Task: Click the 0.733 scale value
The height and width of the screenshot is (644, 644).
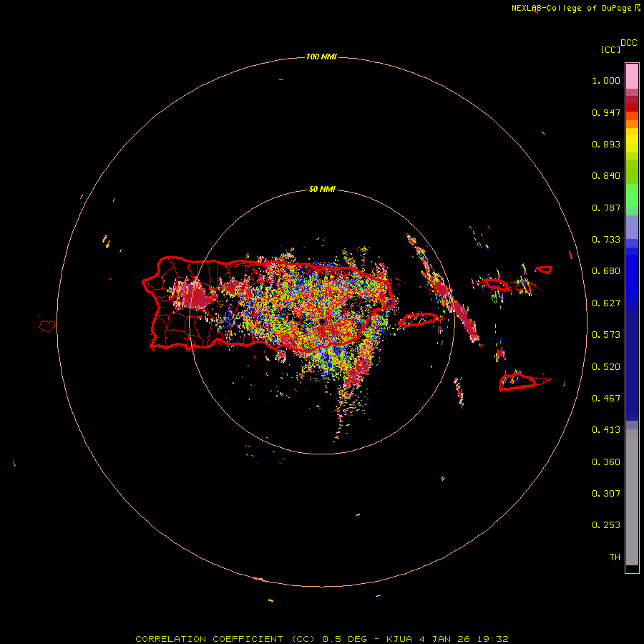Action: coord(606,240)
